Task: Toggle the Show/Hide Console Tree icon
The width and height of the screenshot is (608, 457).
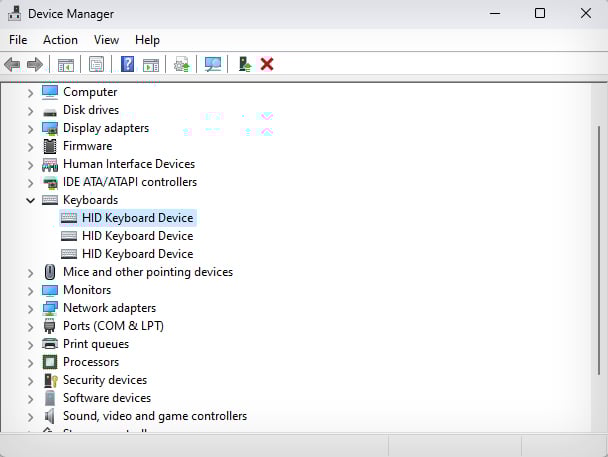Action: tap(66, 64)
